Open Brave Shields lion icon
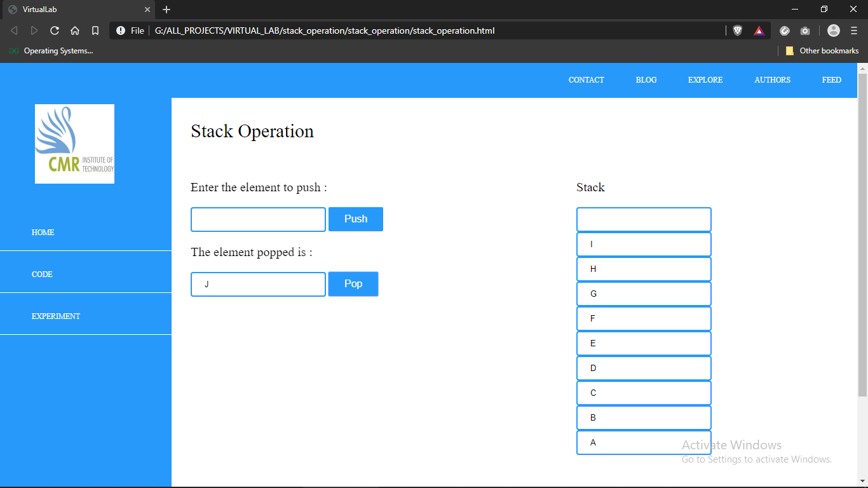Screen dimensions: 868x488 click(x=738, y=30)
